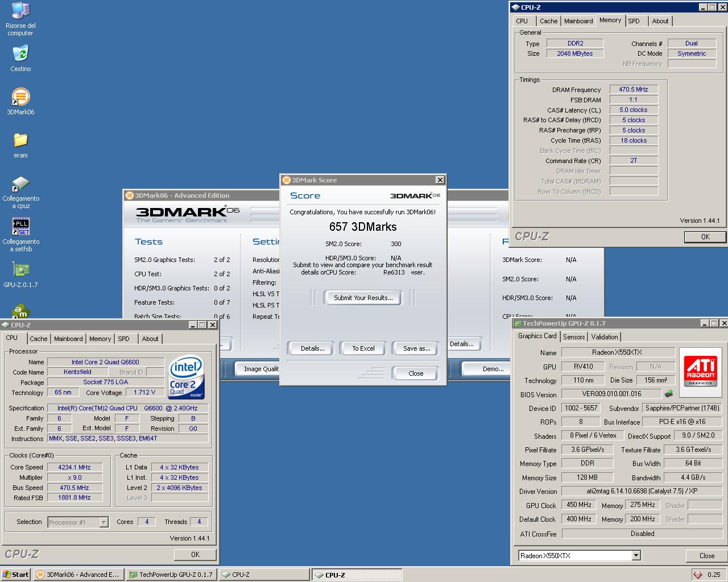Select CPU tab in top CPU-Z window
Screen dimensions: 728x582
(522, 21)
